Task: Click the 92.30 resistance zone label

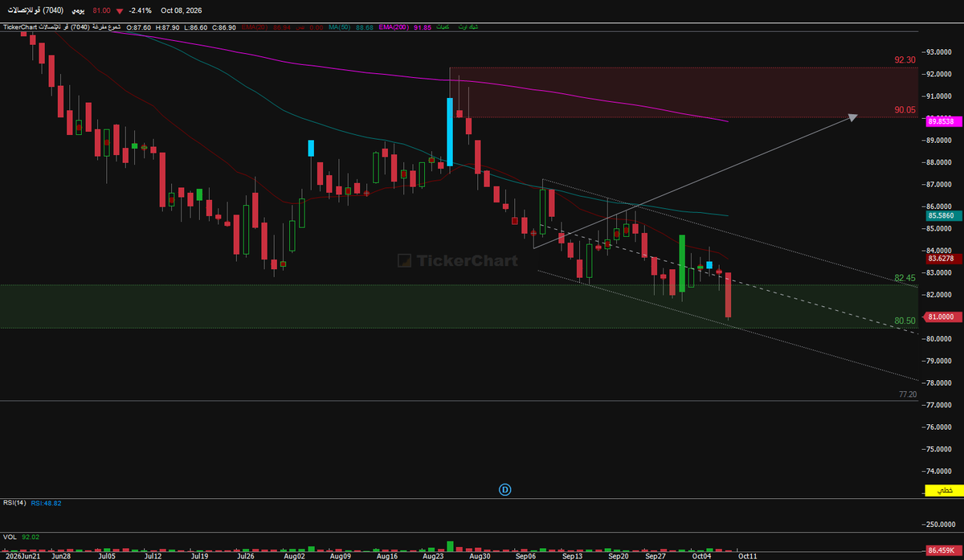Action: 905,60
